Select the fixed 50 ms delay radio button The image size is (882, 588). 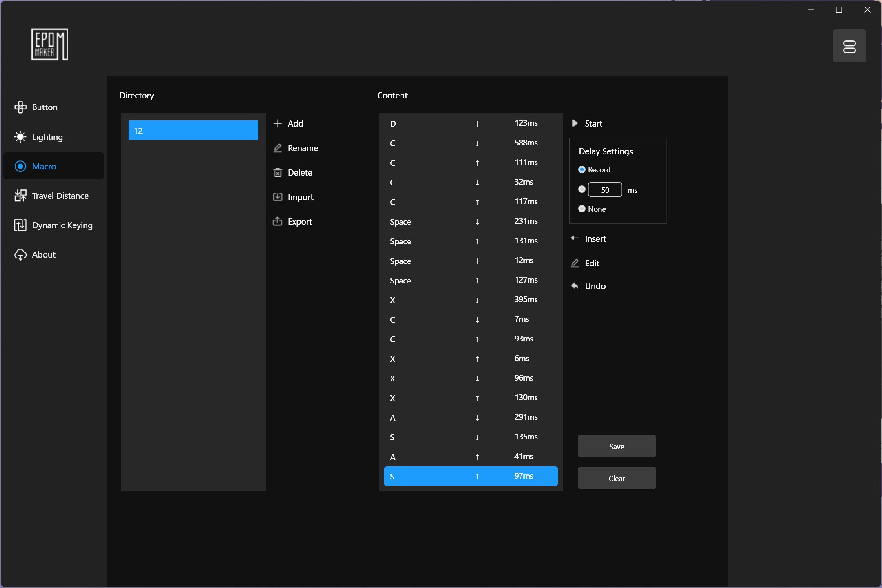582,189
